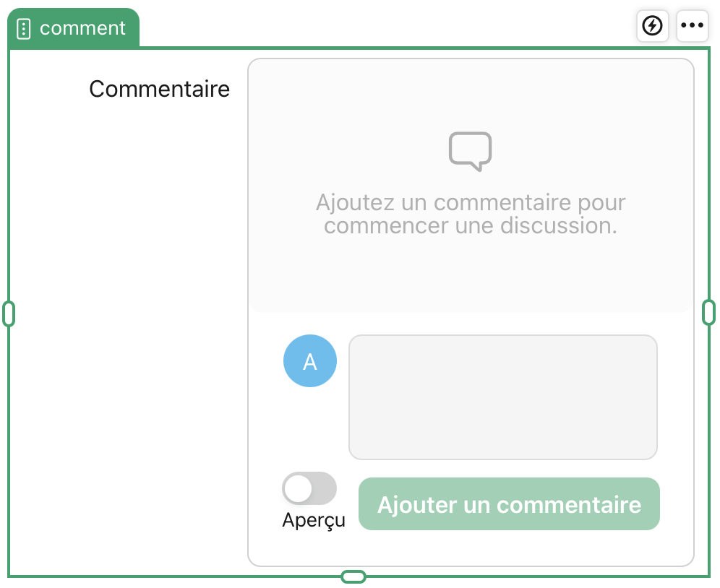The height and width of the screenshot is (588, 720).
Task: Open block actions with the ellipsis icon
Action: pos(693,25)
